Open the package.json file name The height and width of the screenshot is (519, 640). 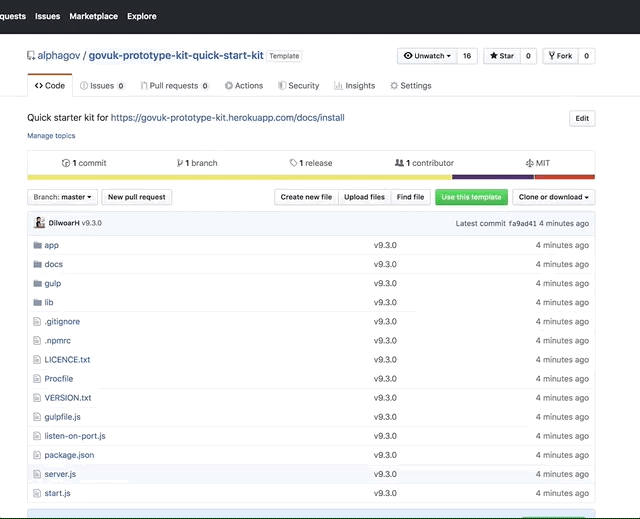(69, 455)
